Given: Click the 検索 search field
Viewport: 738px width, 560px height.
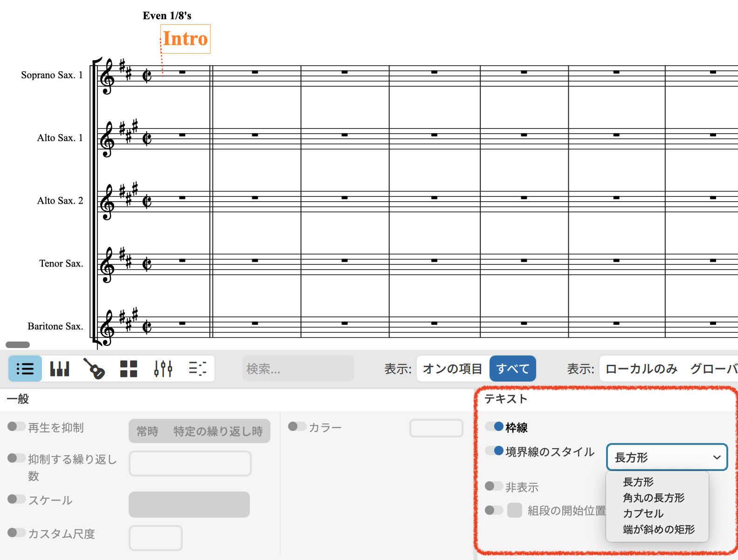Looking at the screenshot, I should pos(298,369).
